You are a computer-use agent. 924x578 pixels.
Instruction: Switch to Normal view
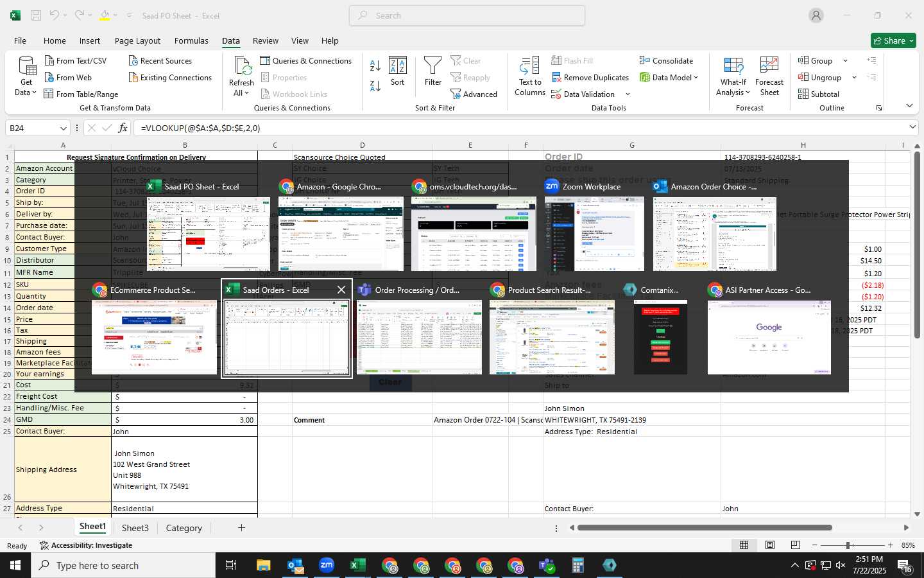tap(744, 545)
